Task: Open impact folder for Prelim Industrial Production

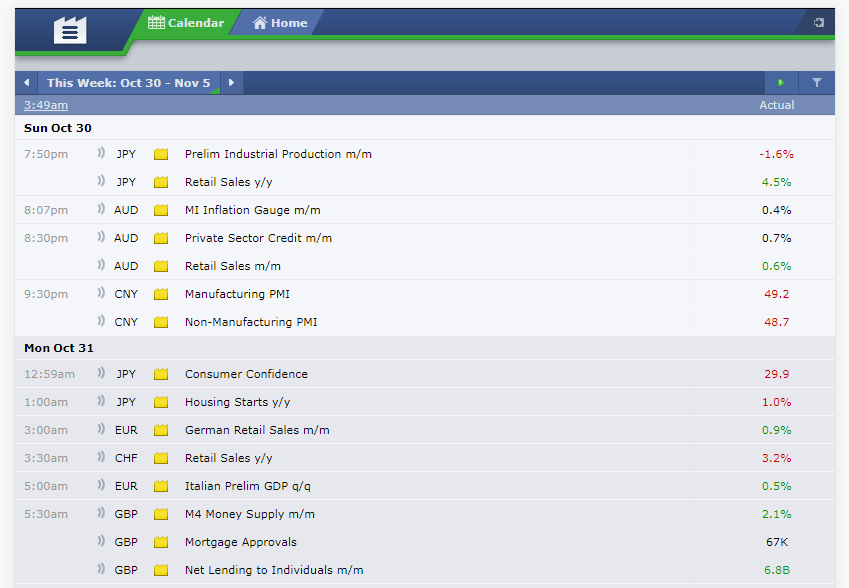Action: click(161, 154)
